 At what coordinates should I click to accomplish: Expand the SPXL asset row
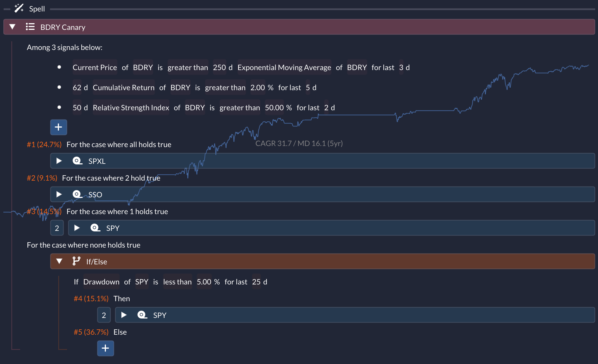coord(59,161)
